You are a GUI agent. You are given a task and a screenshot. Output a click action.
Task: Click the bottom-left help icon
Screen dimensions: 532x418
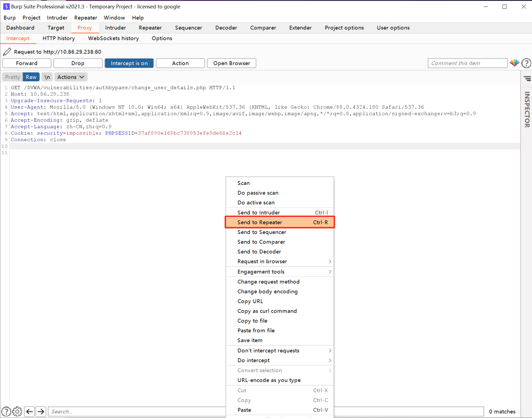6,411
